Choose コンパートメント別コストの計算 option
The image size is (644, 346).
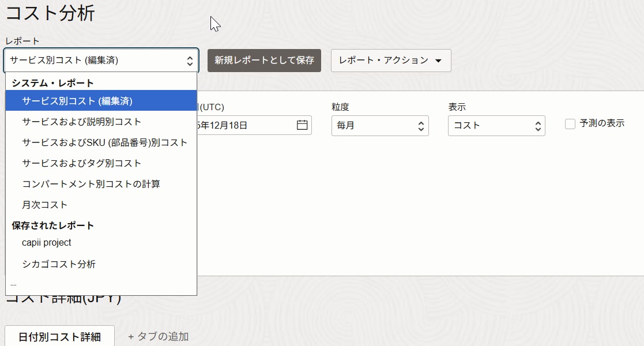[x=91, y=184]
